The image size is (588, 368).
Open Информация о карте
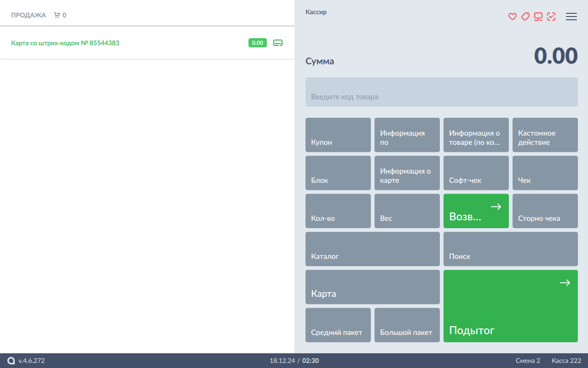(407, 173)
